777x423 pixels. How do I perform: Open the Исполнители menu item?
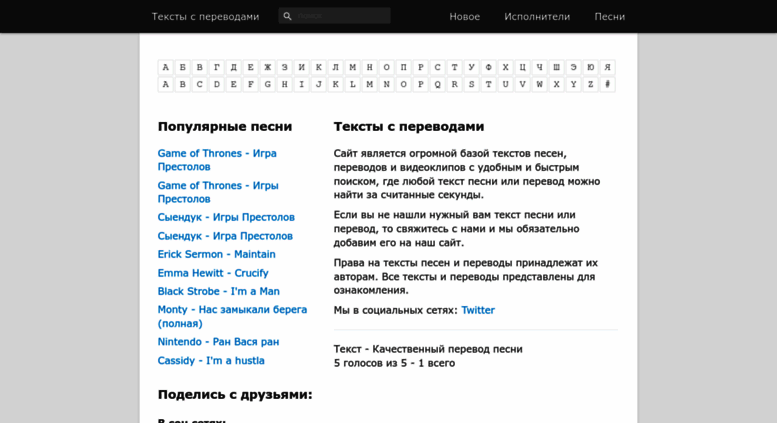click(537, 16)
